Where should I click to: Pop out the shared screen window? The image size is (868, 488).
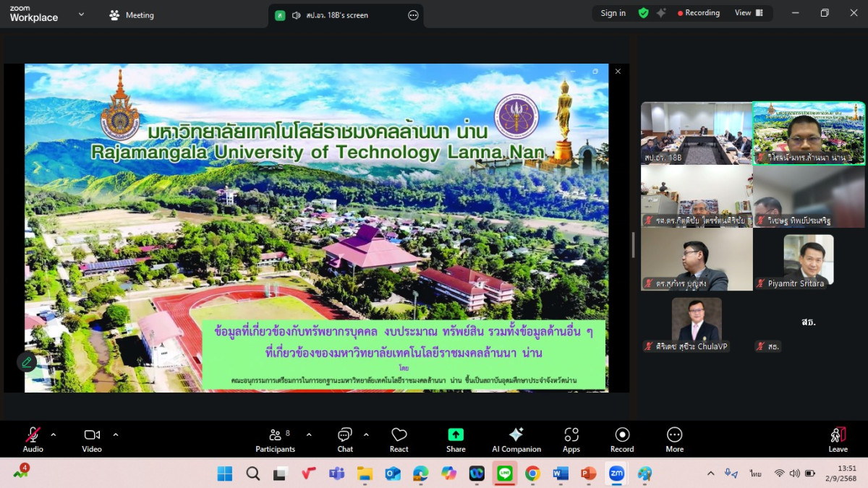[595, 72]
